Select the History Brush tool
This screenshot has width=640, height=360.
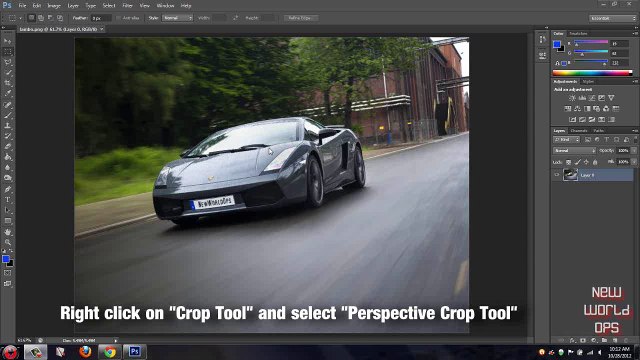pos(8,136)
